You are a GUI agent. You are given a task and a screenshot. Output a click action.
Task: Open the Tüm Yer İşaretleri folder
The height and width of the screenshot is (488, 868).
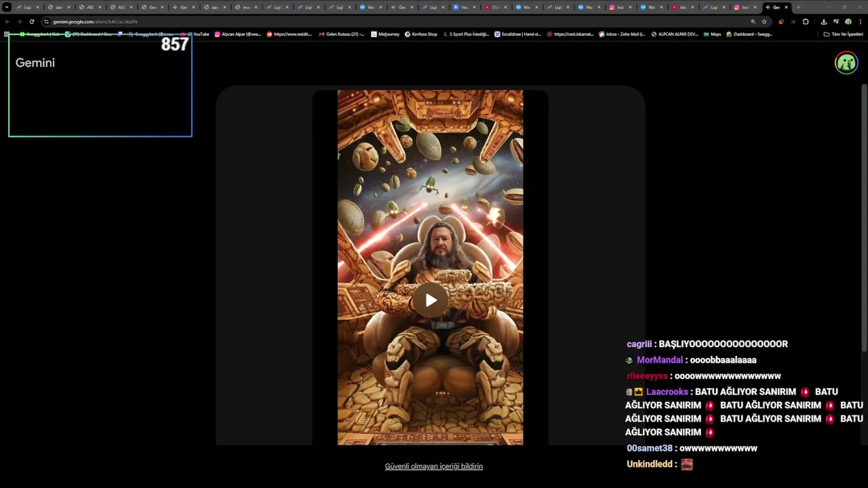point(844,34)
